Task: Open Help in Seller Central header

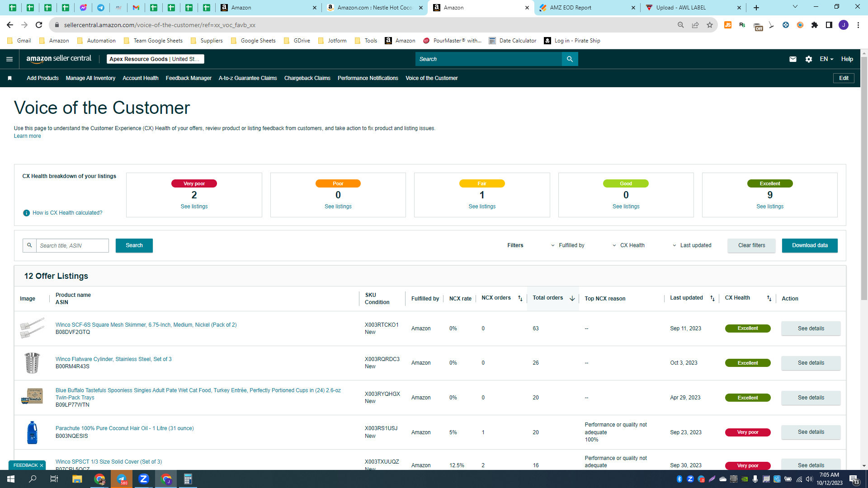Action: (847, 59)
